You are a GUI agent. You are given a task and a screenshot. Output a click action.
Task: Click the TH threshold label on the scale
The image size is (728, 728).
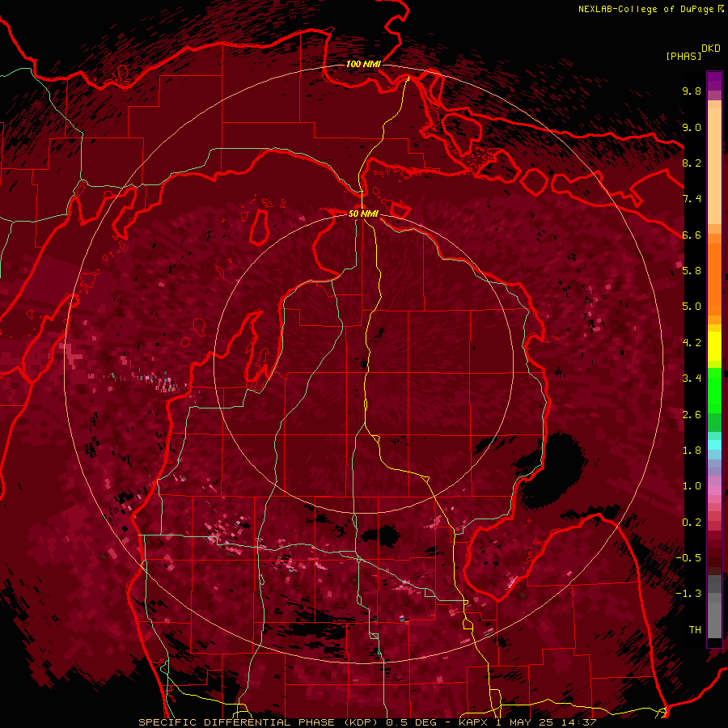tap(695, 630)
